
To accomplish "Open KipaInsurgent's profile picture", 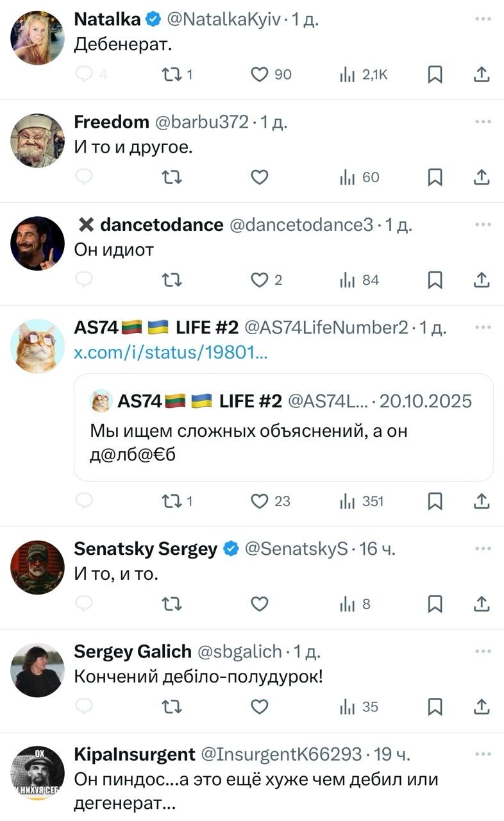I will pos(37,773).
